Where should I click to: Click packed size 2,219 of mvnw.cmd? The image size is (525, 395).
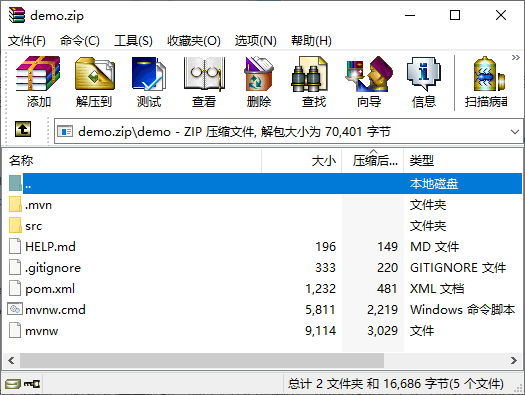coord(382,310)
